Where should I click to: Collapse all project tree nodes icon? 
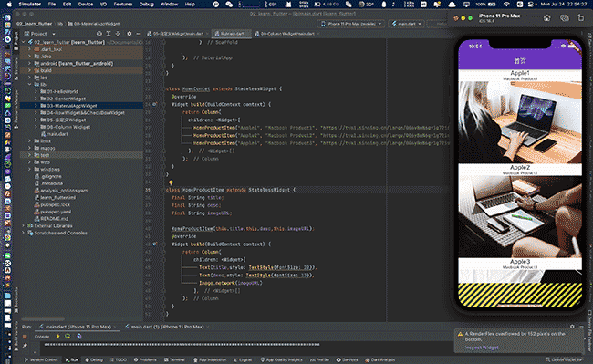118,34
